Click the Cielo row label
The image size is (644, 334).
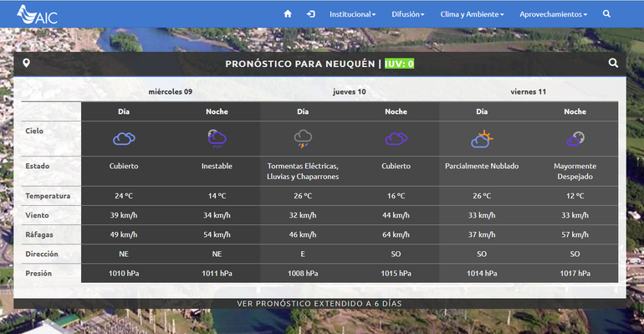[x=34, y=131]
